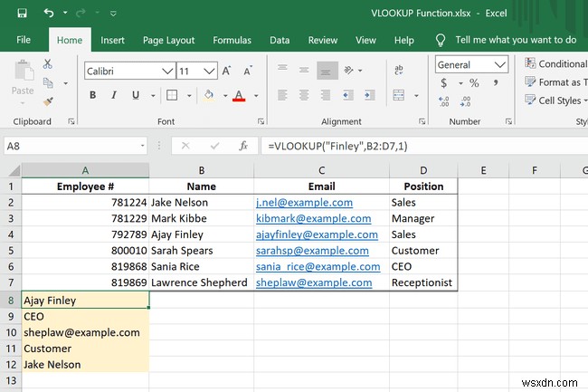Apply Percent Style format

(474, 83)
